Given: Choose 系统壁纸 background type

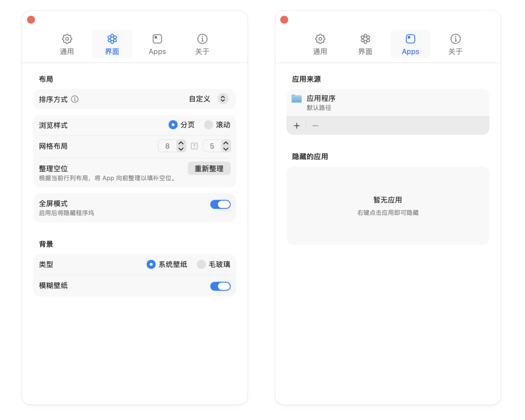Looking at the screenshot, I should [151, 264].
